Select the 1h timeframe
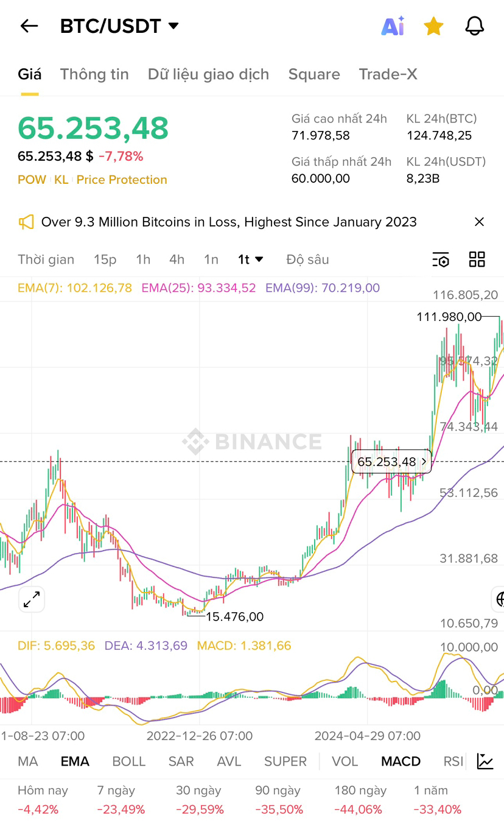Screen dimensions: 504x821 tap(143, 259)
